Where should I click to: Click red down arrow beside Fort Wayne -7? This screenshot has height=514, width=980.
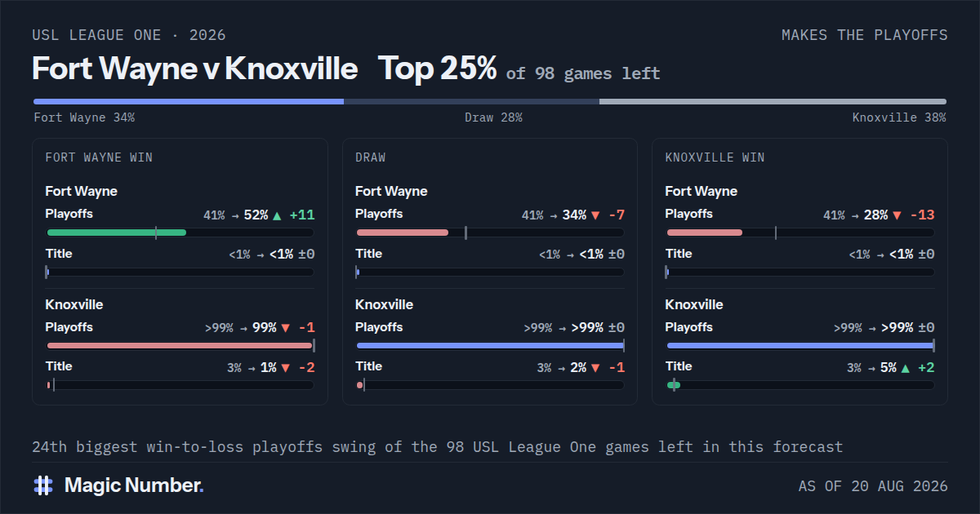(595, 215)
